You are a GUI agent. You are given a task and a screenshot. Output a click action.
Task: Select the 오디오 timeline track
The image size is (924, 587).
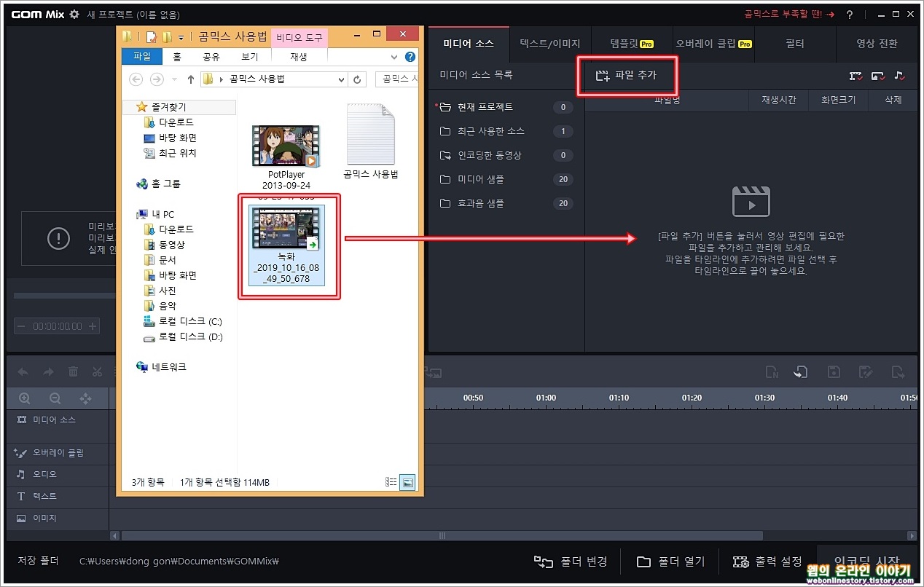[58, 475]
